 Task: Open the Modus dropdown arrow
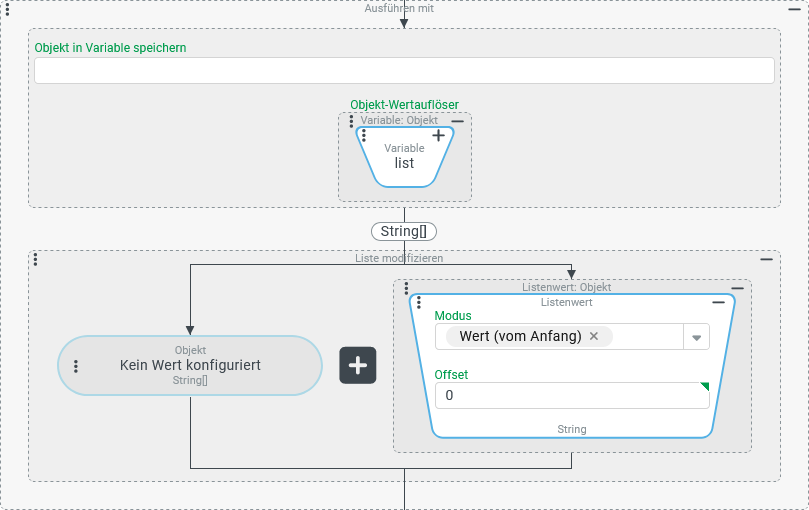pyautogui.click(x=696, y=337)
